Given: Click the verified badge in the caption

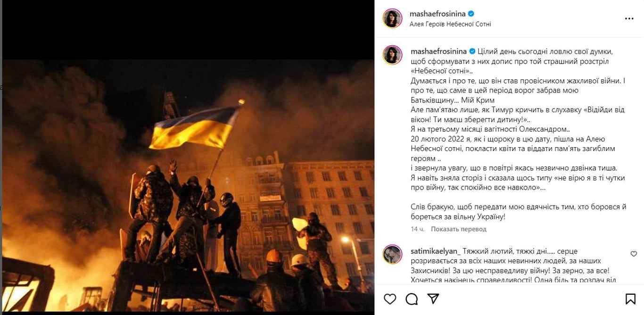Looking at the screenshot, I should point(472,51).
